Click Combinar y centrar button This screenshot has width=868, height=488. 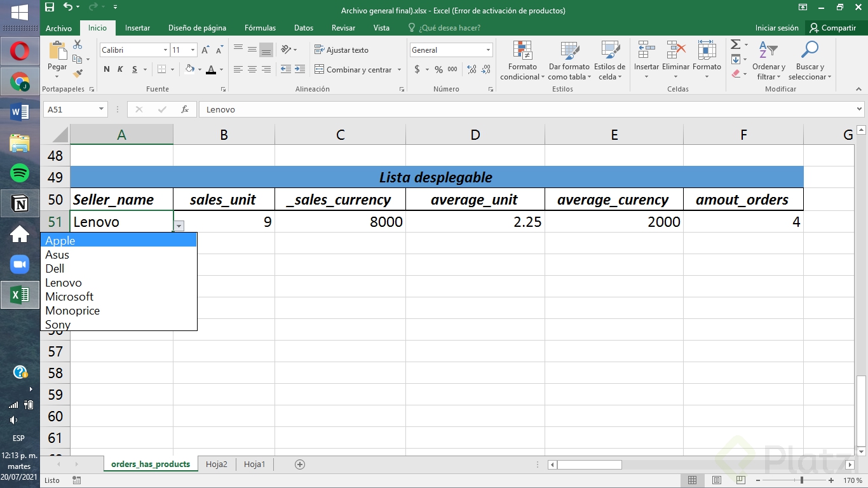353,69
